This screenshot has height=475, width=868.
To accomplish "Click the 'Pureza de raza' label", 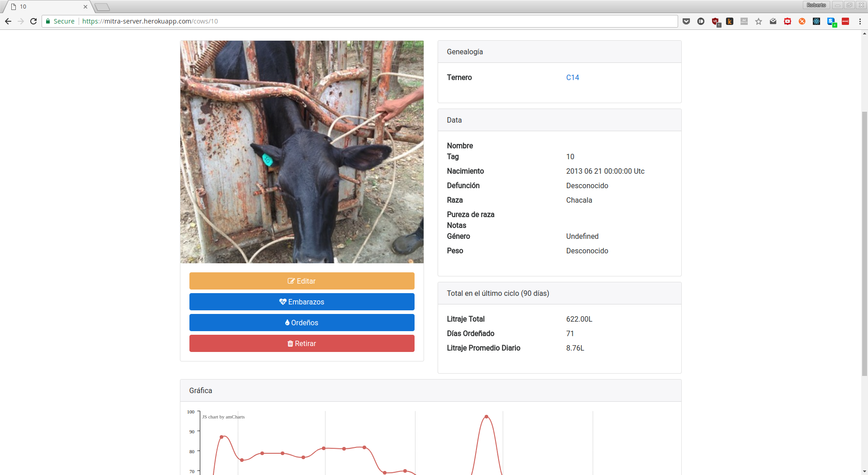I will point(470,214).
